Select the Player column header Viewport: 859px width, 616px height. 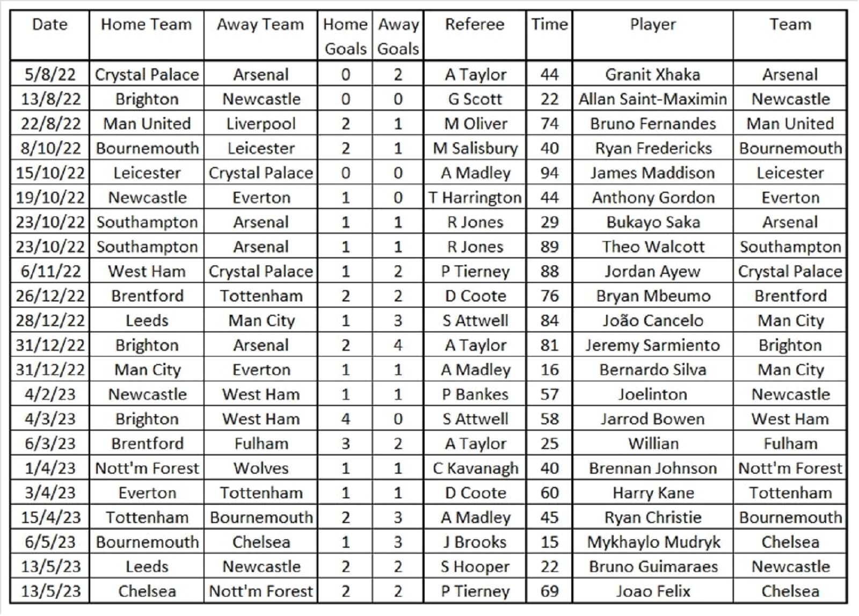coord(653,35)
